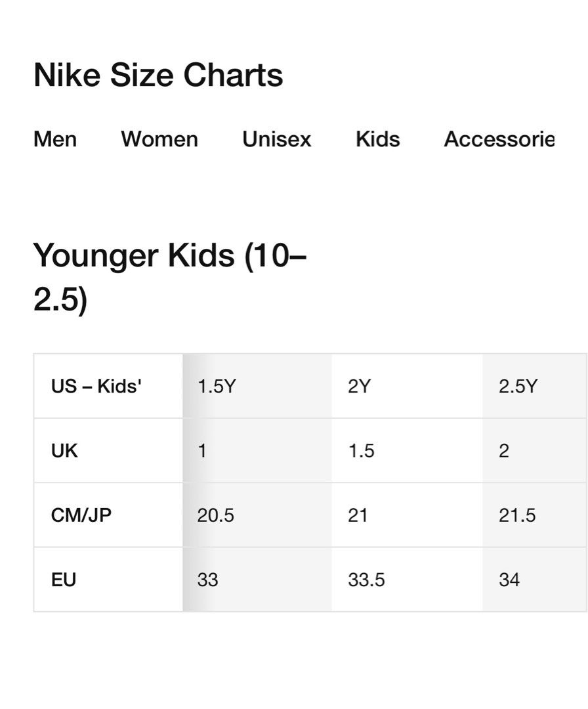
Task: Select the UK size 1.5 cell
Action: click(361, 451)
